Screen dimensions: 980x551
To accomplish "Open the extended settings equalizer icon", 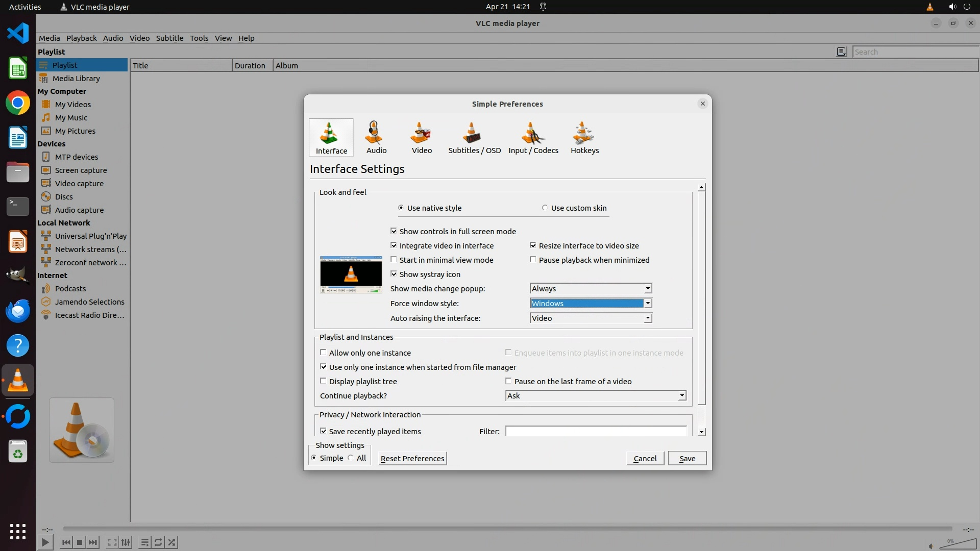I will pyautogui.click(x=126, y=542).
